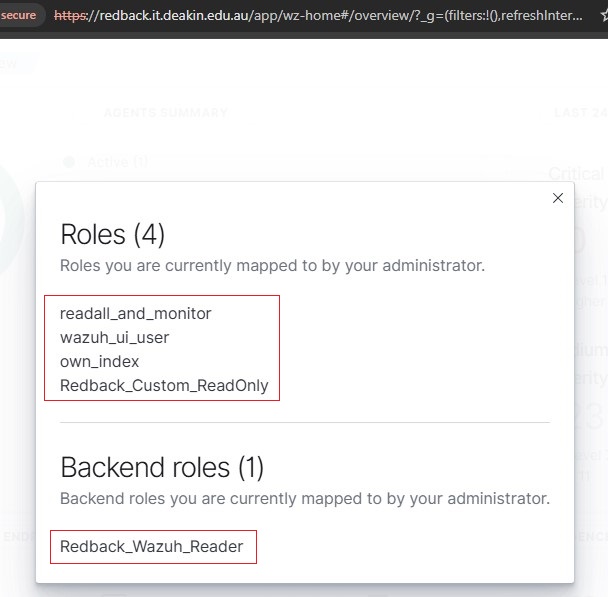Click the 'Roles you are currently mapped to' description

[272, 266]
